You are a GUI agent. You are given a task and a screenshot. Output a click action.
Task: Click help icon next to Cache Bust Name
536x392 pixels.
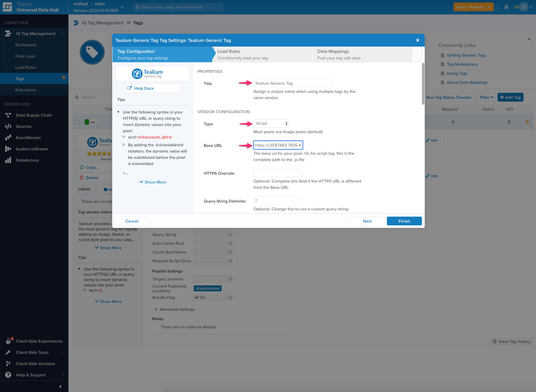(x=230, y=252)
